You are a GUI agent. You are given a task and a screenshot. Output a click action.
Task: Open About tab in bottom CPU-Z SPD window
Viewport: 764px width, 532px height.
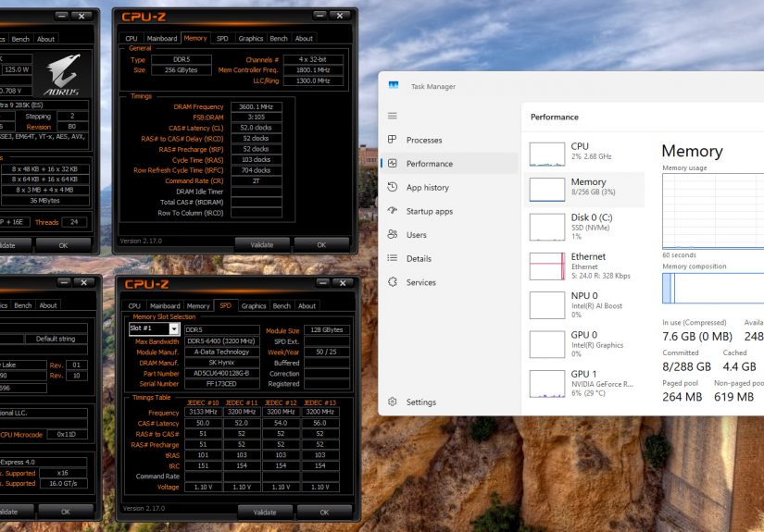[307, 306]
